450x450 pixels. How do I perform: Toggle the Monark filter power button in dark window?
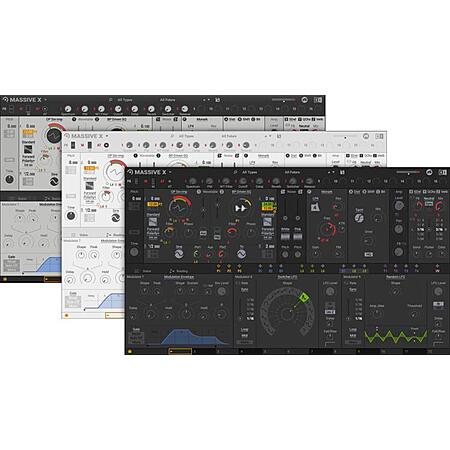click(x=309, y=192)
